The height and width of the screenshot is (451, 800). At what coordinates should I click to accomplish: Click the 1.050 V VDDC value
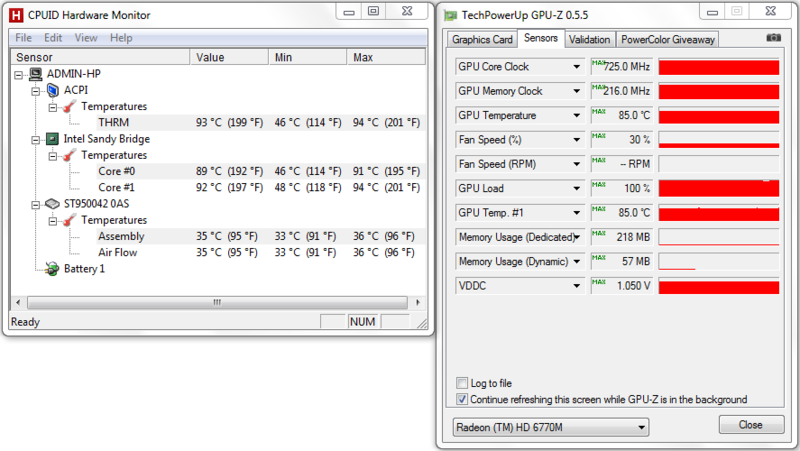(634, 286)
